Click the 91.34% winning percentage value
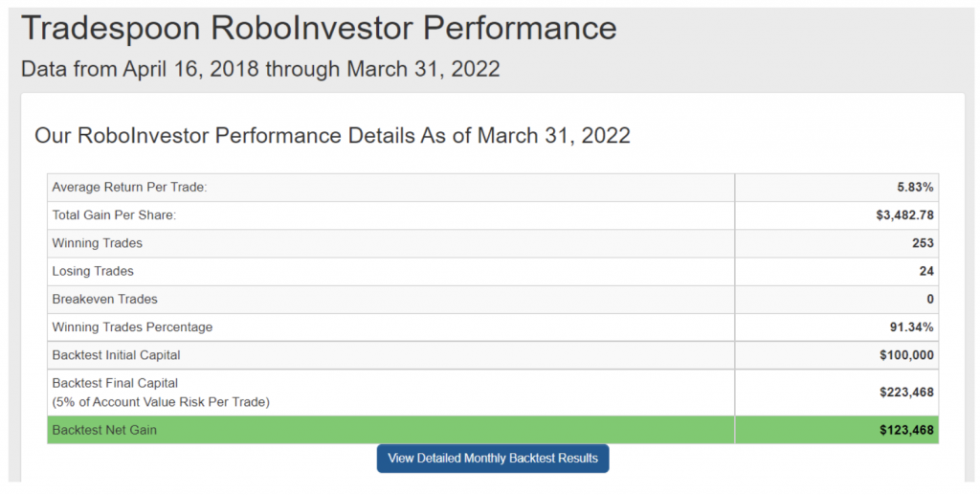The height and width of the screenshot is (495, 980). (912, 326)
